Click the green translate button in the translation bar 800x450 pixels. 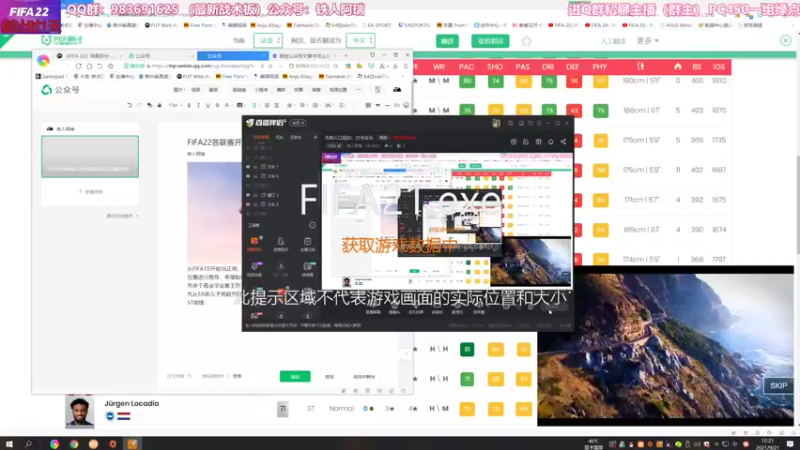447,41
